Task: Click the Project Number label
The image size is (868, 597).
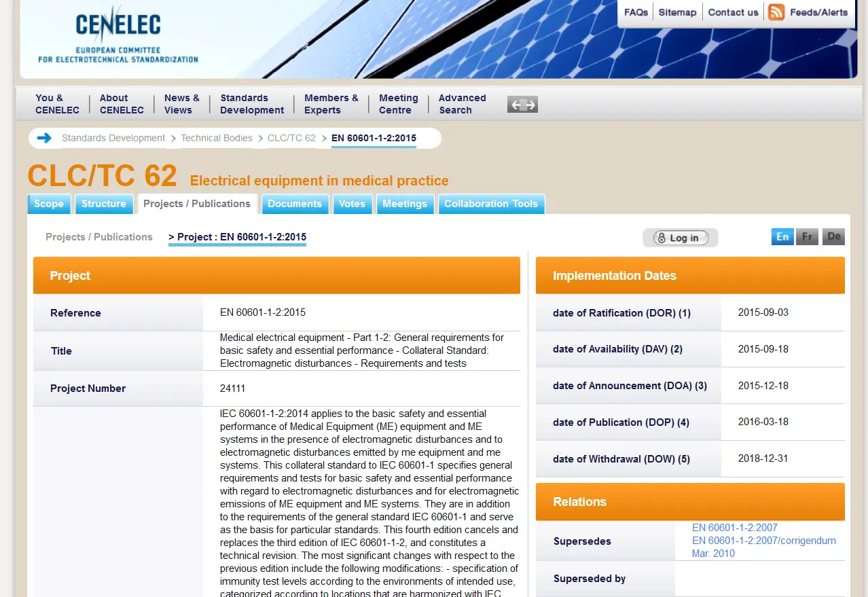Action: coord(88,388)
